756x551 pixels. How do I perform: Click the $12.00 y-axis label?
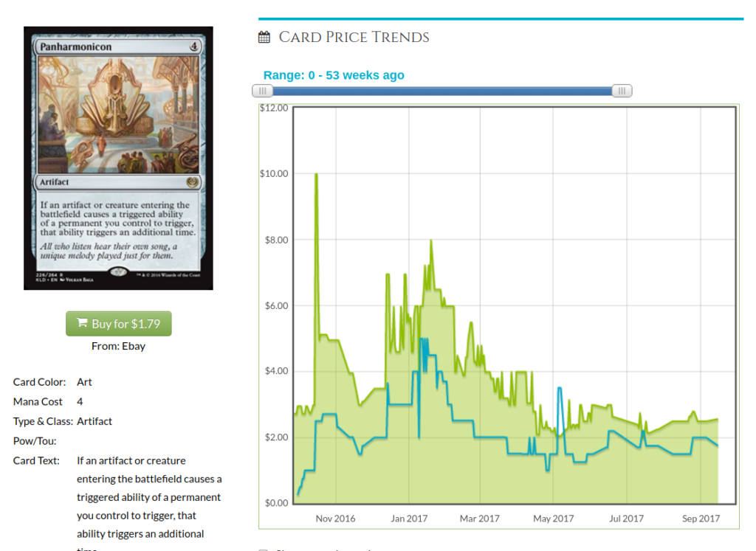click(274, 108)
